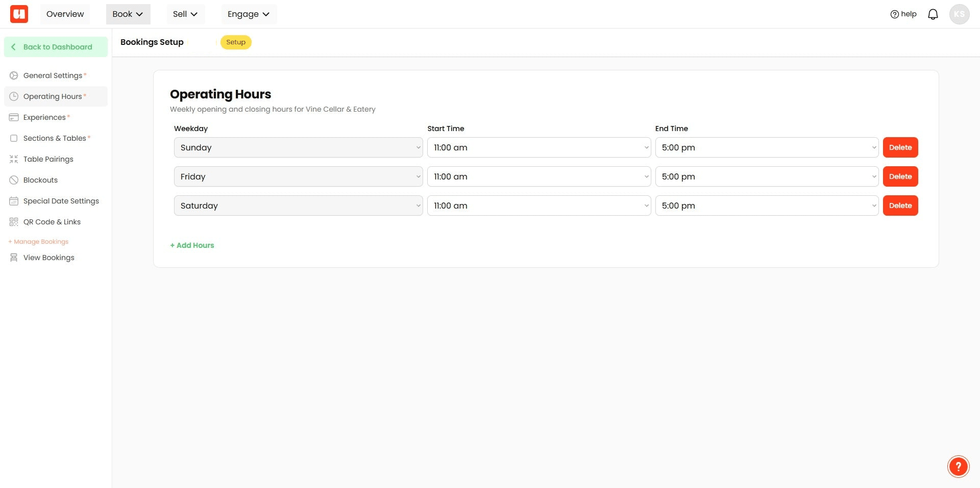Image resolution: width=980 pixels, height=488 pixels.
Task: Open the Experiences section
Action: (x=56, y=117)
